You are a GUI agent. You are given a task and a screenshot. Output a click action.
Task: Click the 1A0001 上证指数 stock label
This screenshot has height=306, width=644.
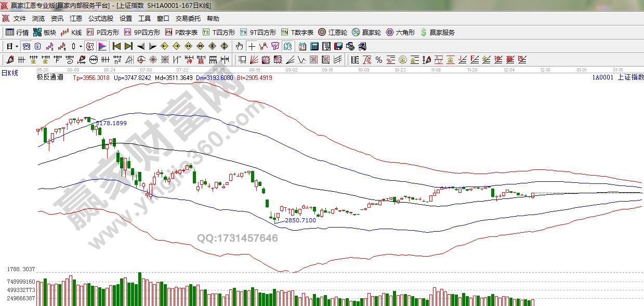[x=617, y=77]
